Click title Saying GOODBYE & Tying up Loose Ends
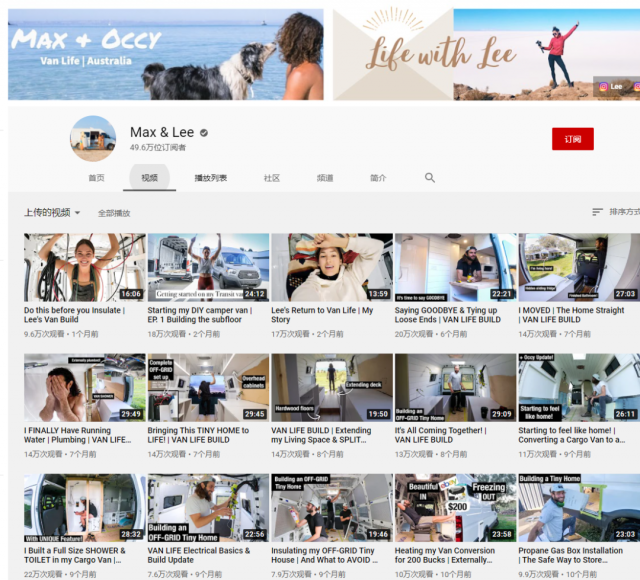Image resolution: width=640 pixels, height=580 pixels. click(x=448, y=315)
